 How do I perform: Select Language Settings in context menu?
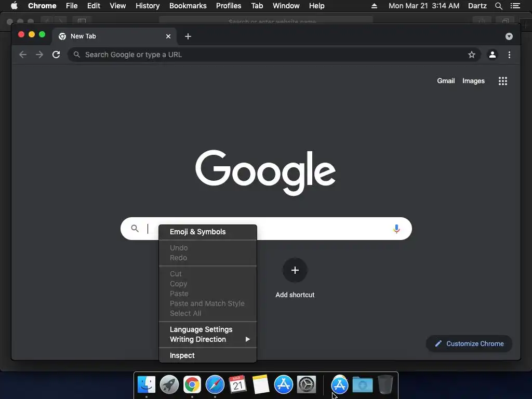click(208, 329)
